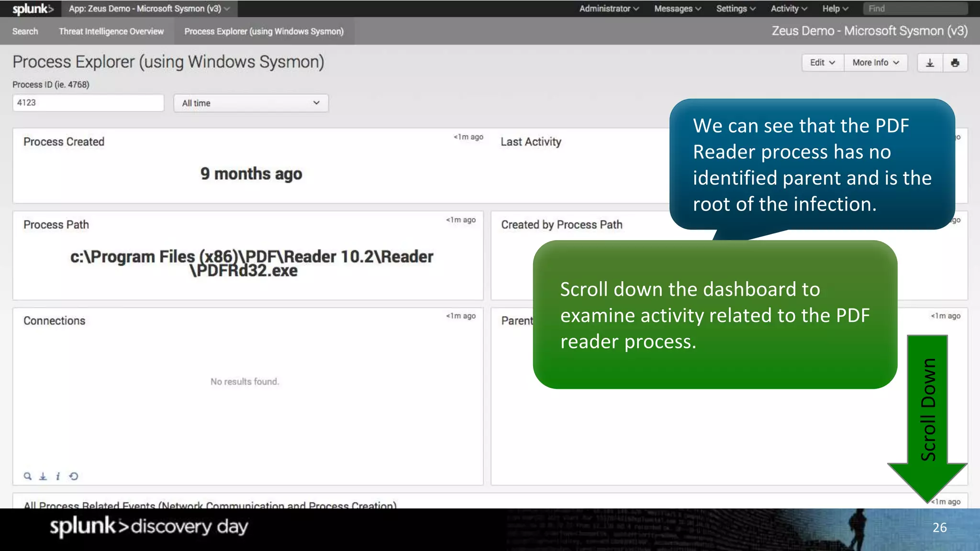Click the Process Created panel title
Screen dimensions: 980x551
(x=64, y=142)
